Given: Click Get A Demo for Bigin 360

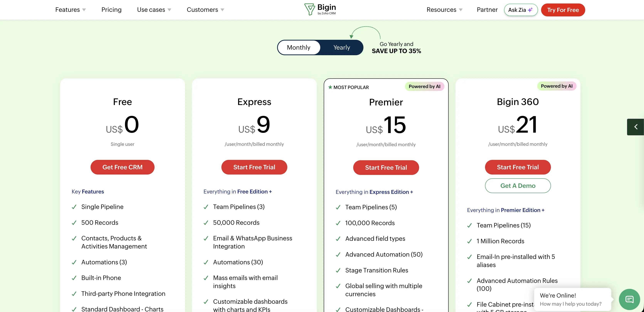Looking at the screenshot, I should click(518, 186).
